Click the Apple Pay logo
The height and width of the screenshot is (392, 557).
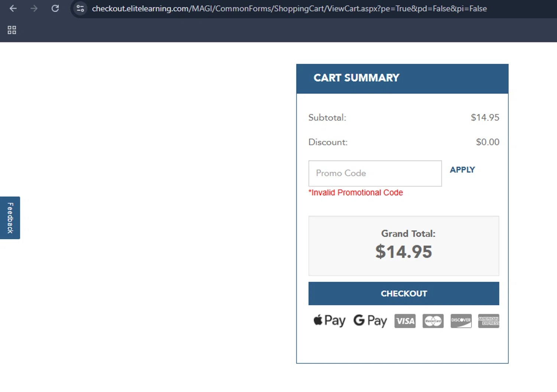click(329, 320)
